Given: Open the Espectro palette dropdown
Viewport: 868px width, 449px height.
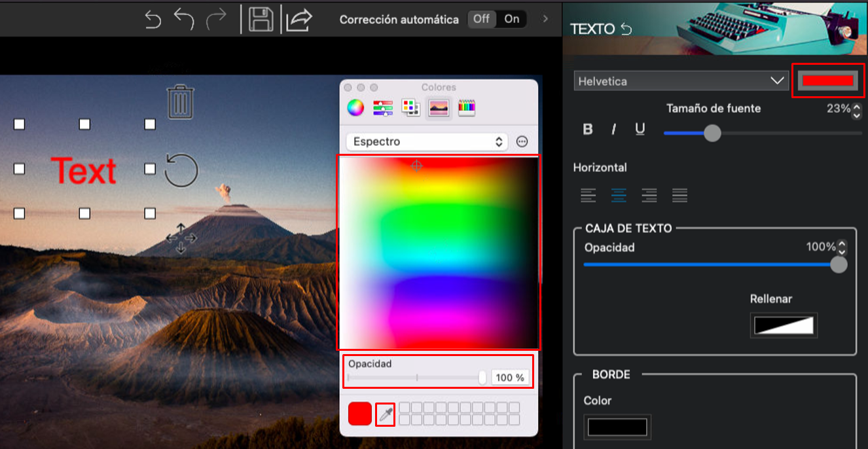Looking at the screenshot, I should pos(427,141).
